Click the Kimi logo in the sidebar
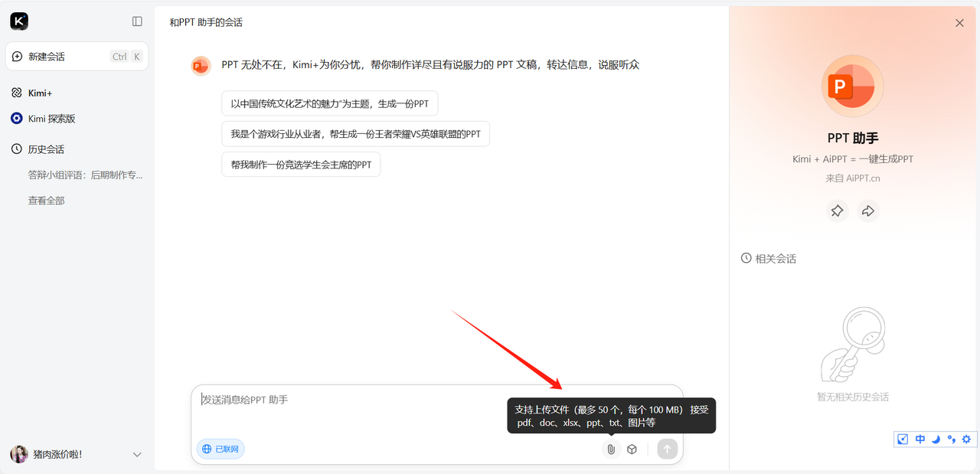The image size is (980, 474). (x=19, y=21)
